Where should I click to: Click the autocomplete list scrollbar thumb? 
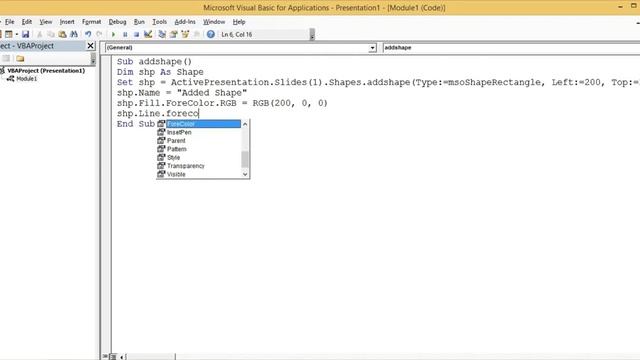pos(245,159)
